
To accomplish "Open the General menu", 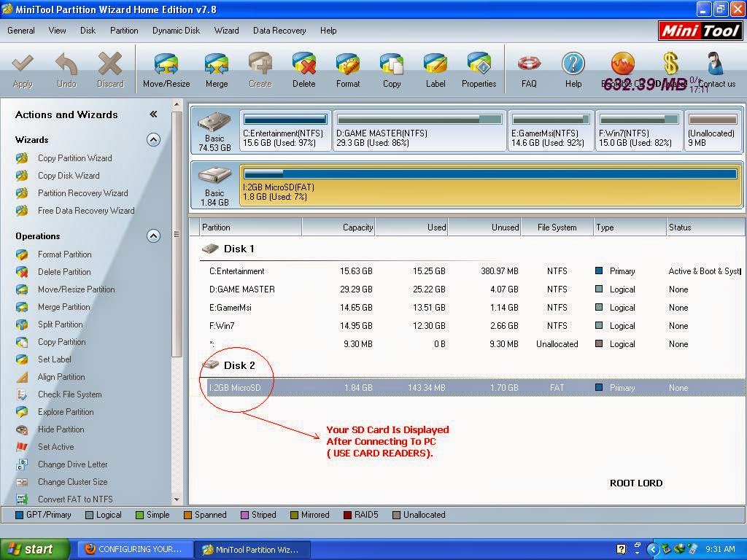I will pos(21,31).
